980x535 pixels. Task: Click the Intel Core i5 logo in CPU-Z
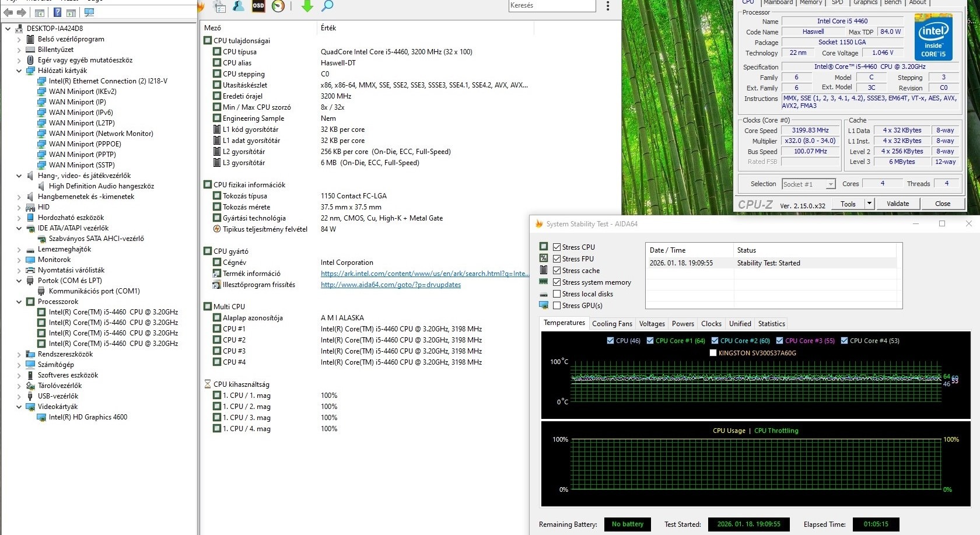tap(933, 37)
